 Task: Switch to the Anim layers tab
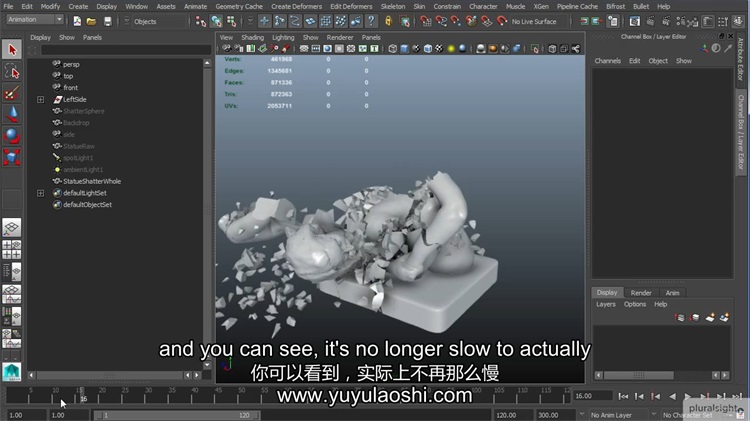tap(672, 293)
